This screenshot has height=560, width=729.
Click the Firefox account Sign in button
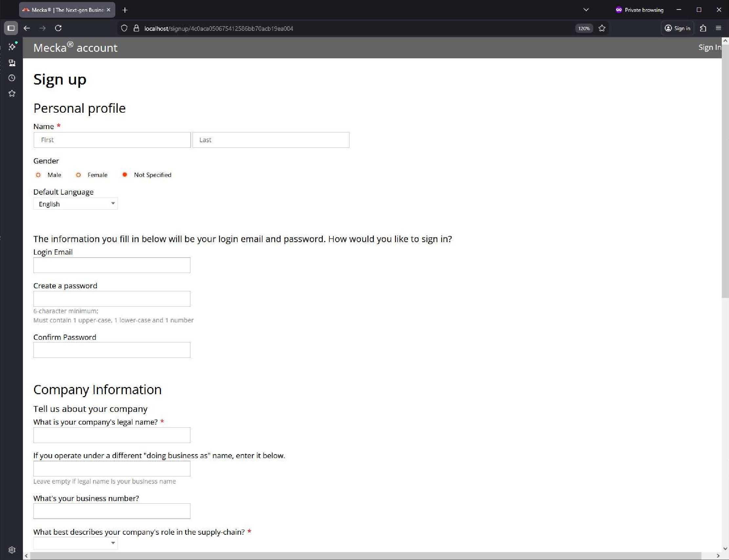(x=677, y=28)
